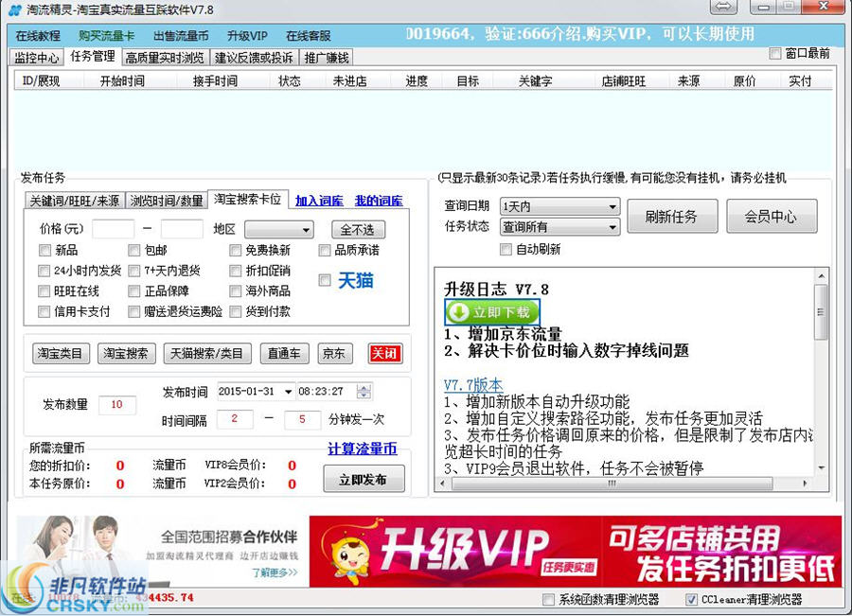Click the 天猫搜索/类目 button
This screenshot has width=852, height=616.
207,354
